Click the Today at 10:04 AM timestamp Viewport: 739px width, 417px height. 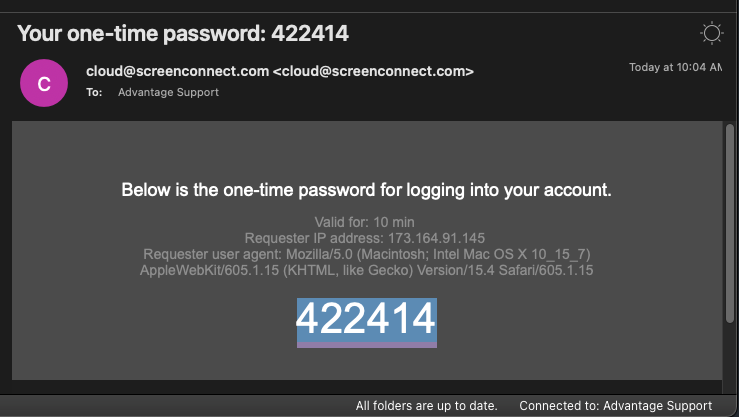[x=675, y=67]
